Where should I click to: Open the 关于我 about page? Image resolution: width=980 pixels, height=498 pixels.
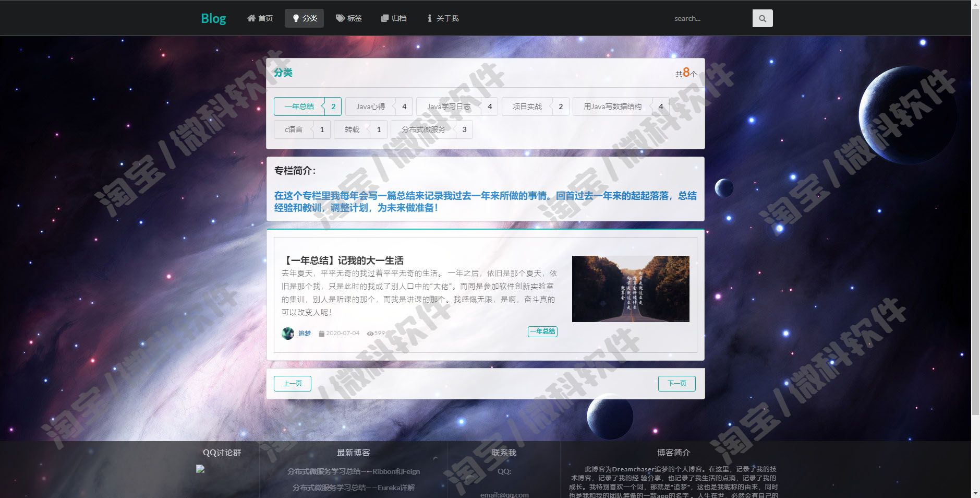443,18
